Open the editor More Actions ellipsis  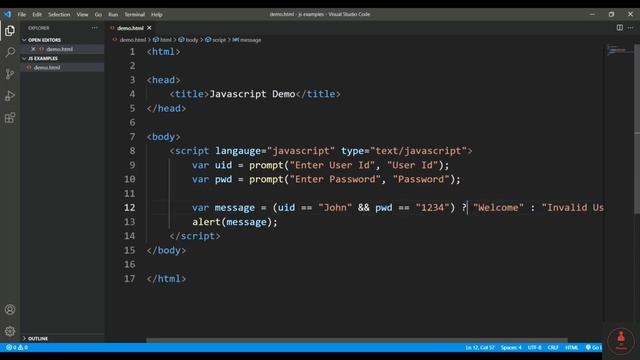[x=631, y=28]
